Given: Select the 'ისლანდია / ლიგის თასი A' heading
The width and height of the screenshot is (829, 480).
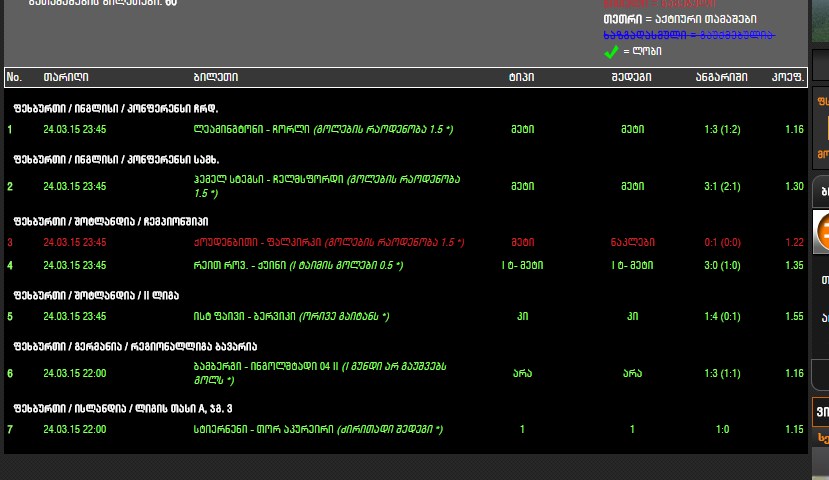Looking at the screenshot, I should click(x=123, y=409).
